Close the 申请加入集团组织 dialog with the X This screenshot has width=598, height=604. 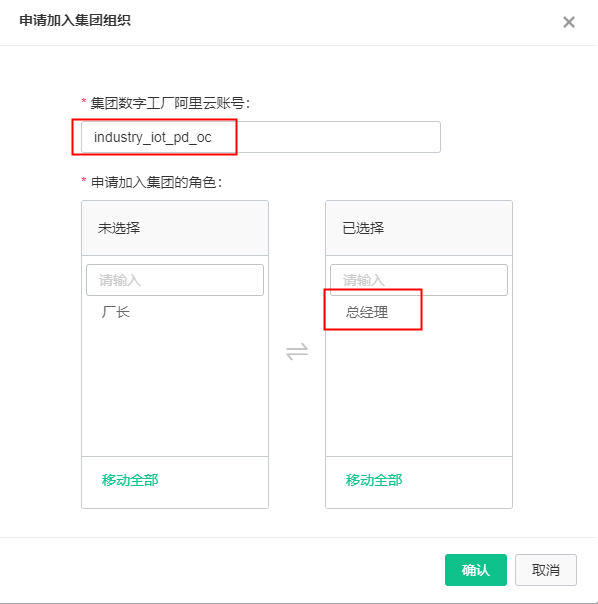569,22
